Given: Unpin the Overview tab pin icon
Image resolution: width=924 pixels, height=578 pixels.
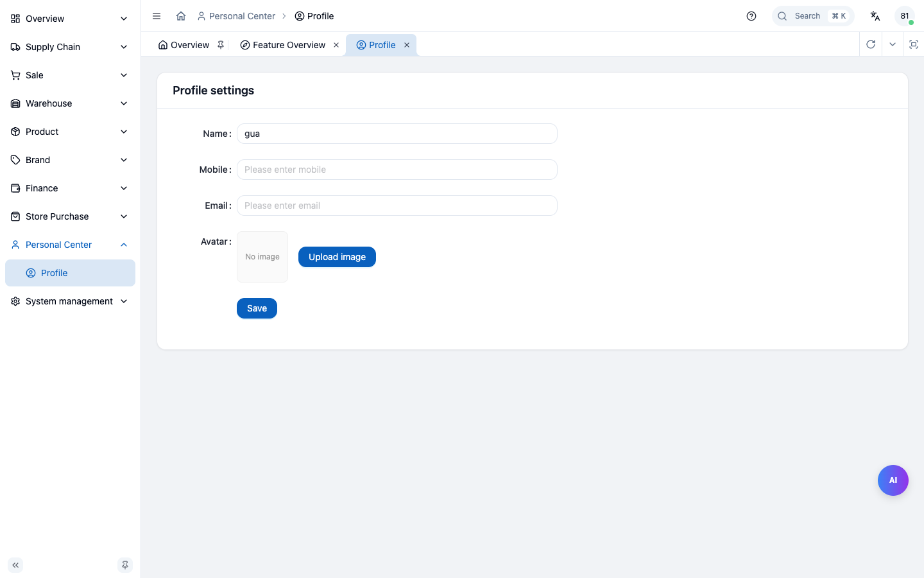Looking at the screenshot, I should [x=221, y=45].
